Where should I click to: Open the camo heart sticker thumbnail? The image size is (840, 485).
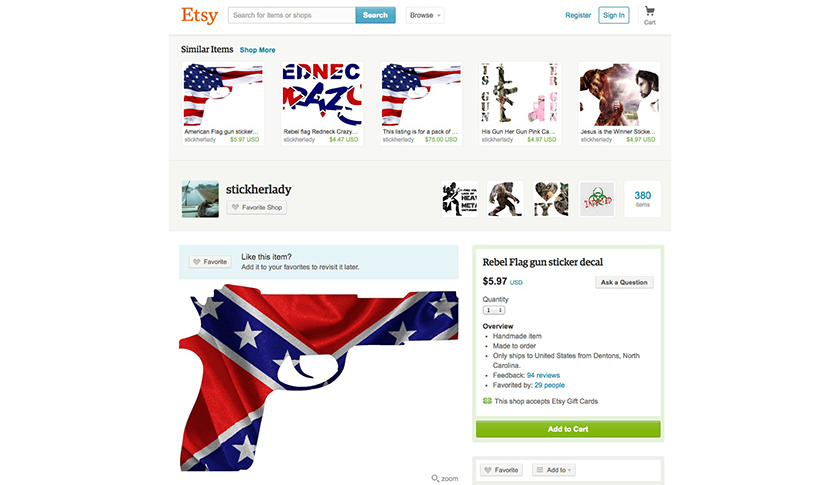tap(551, 199)
